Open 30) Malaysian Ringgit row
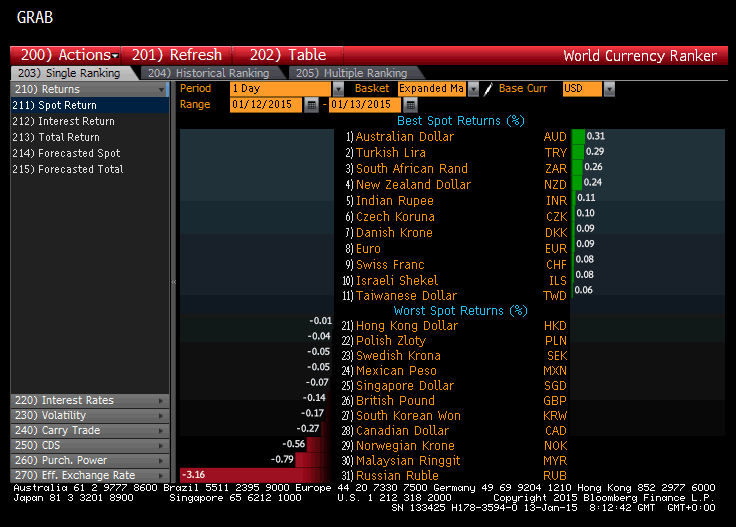 [454, 461]
